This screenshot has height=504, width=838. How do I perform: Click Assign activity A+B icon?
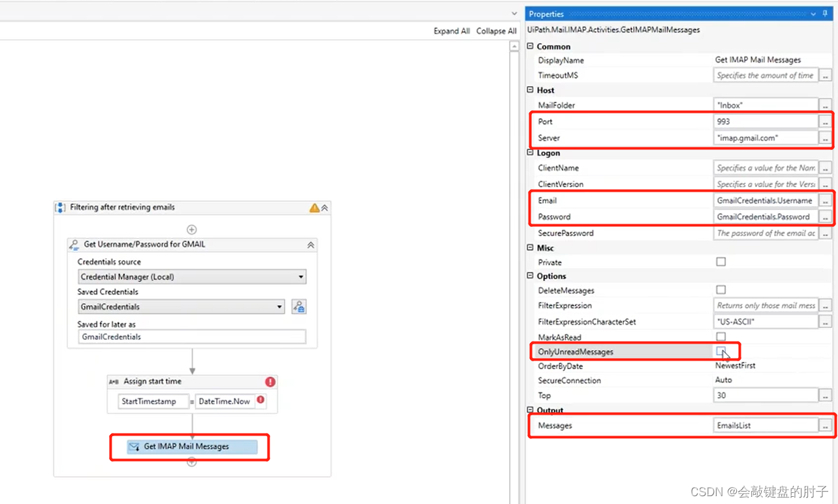[x=114, y=382]
